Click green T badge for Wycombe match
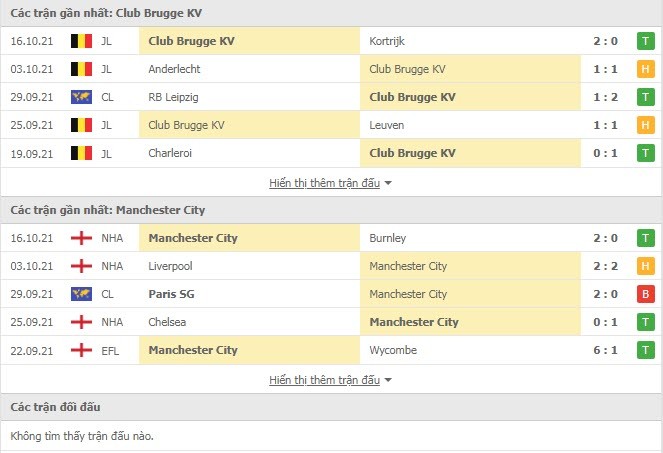 645,350
